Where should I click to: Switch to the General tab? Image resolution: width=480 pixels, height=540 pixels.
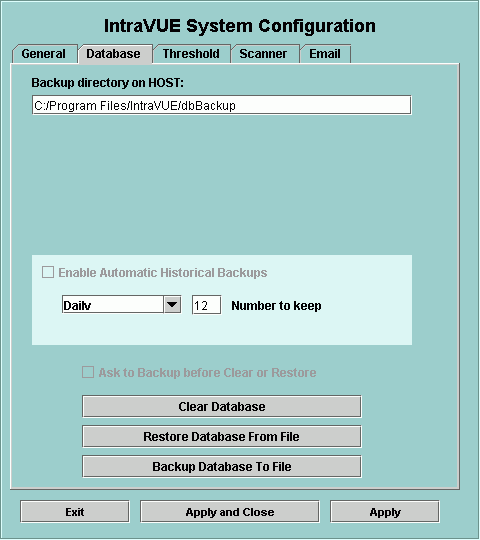coord(44,54)
